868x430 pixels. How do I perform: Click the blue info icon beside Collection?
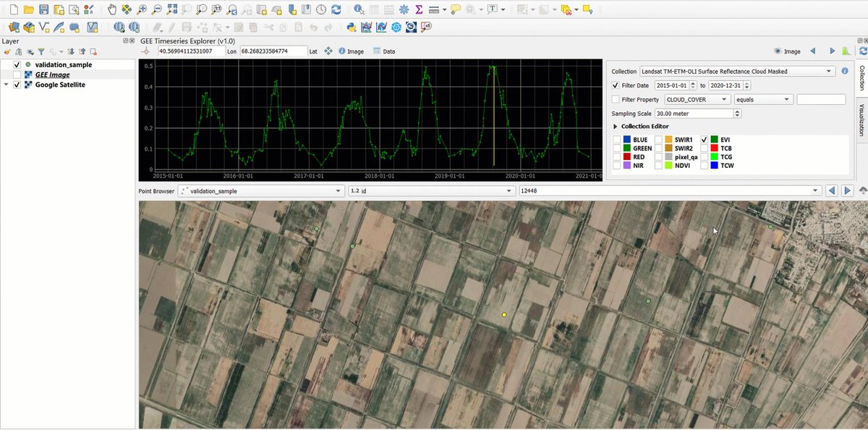pos(844,71)
